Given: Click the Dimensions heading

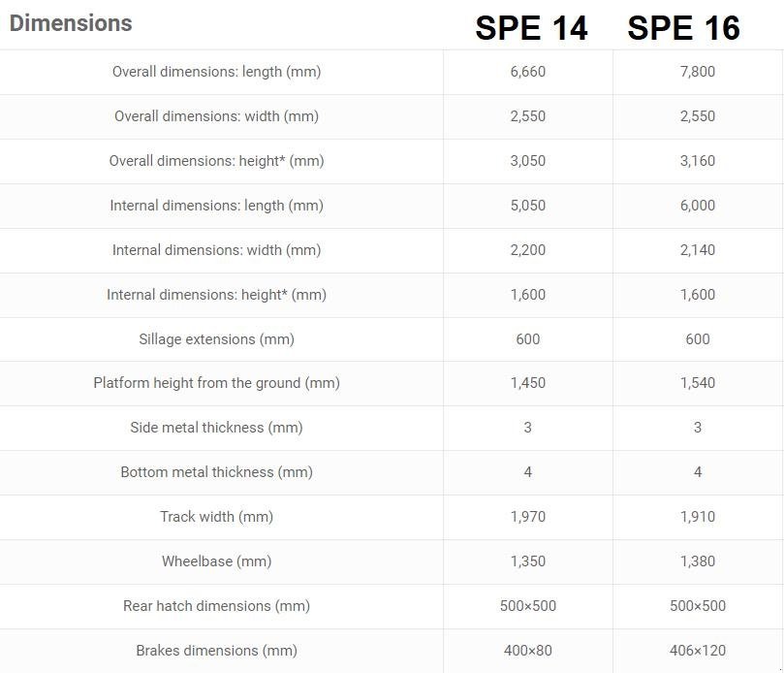Looking at the screenshot, I should pyautogui.click(x=71, y=23).
